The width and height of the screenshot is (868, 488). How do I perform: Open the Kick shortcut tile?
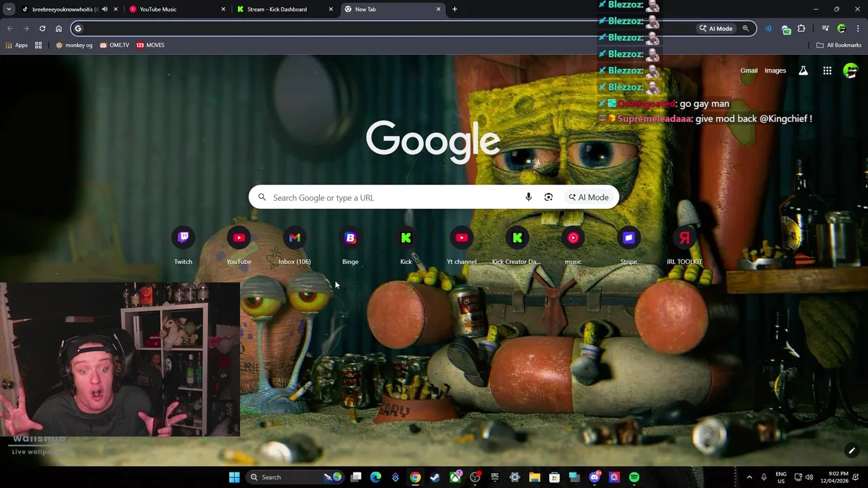click(x=406, y=246)
